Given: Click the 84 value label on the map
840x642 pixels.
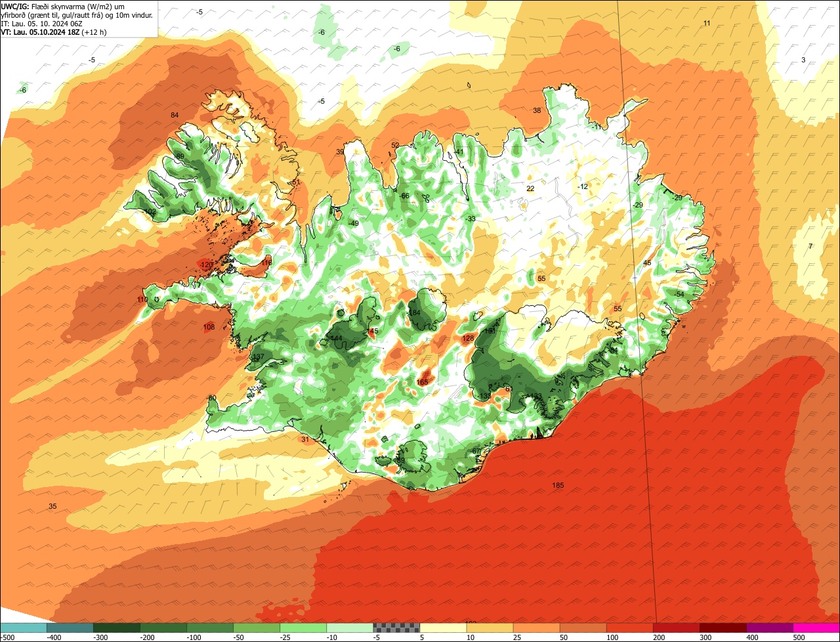Looking at the screenshot, I should pos(175,116).
